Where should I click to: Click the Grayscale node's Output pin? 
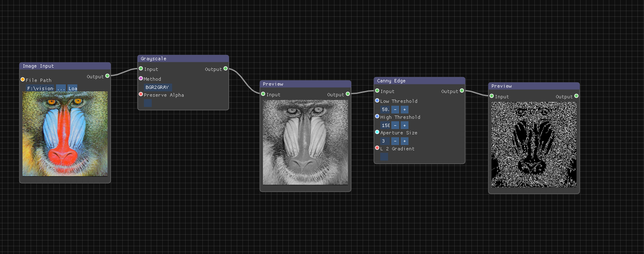pyautogui.click(x=225, y=69)
